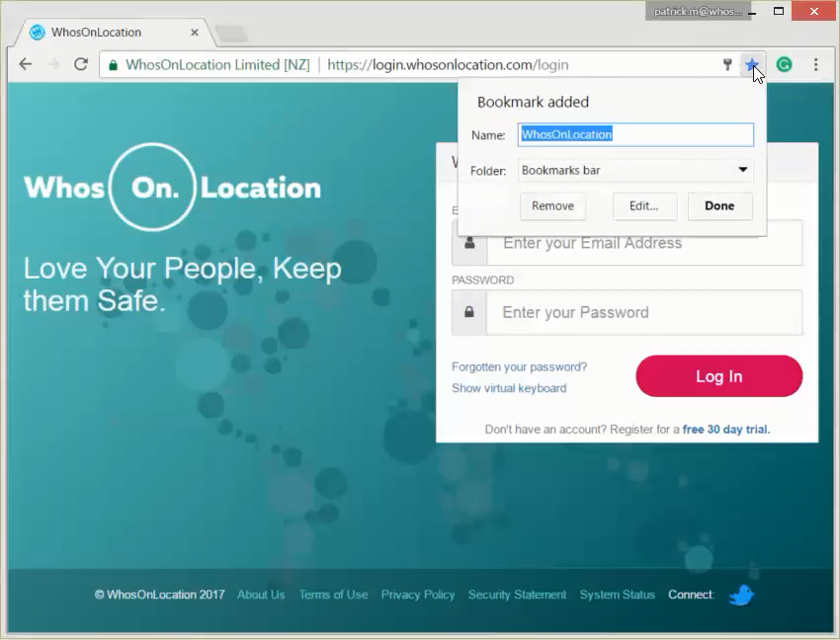The width and height of the screenshot is (840, 640).
Task: Open Chrome's three-dot customize menu
Action: click(814, 64)
